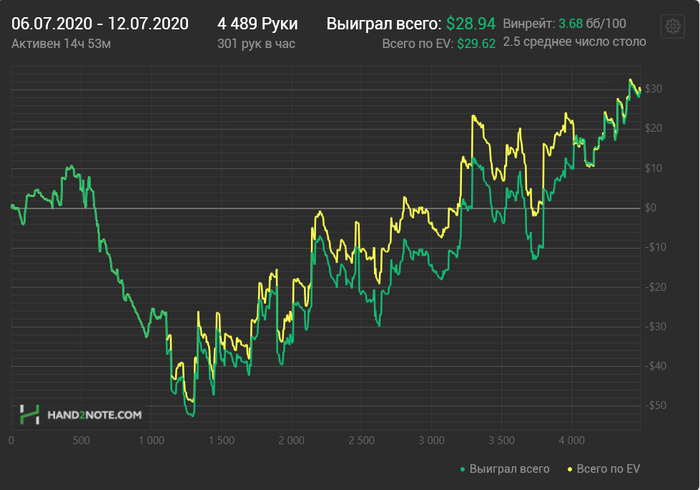Click the 3 500 x-axis label
Screen dimensions: 700x490
coord(502,441)
